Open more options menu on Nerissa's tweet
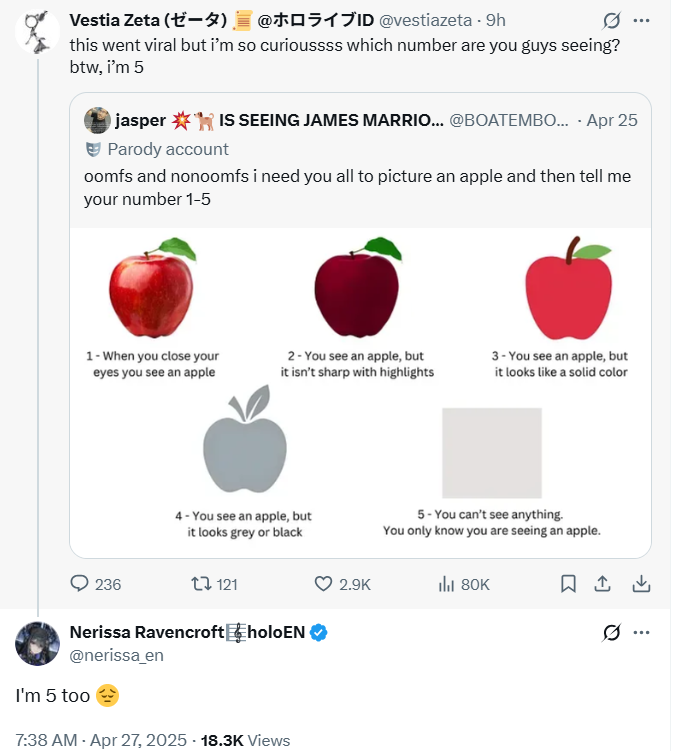 pos(642,633)
